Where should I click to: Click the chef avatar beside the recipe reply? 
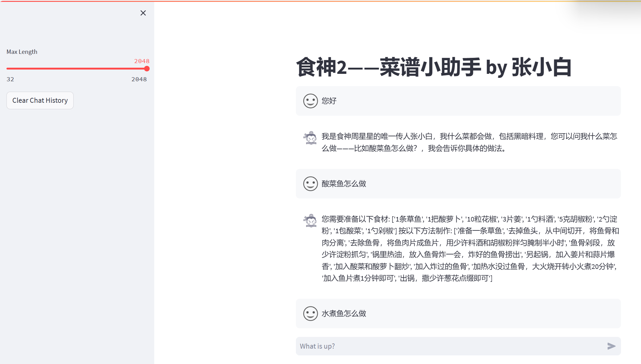310,221
